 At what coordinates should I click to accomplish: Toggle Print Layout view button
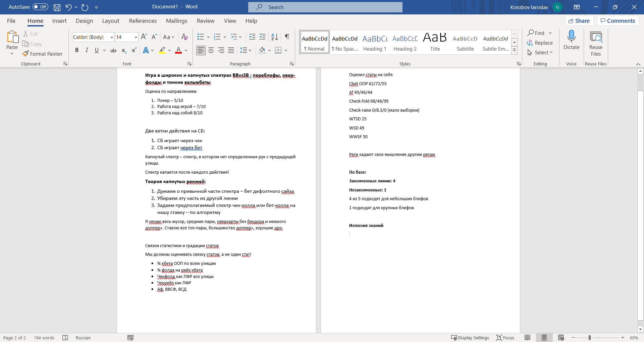click(x=544, y=338)
